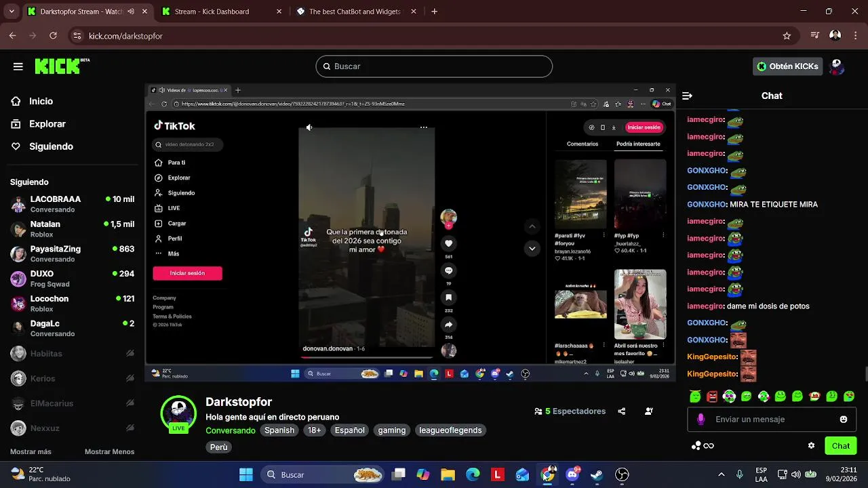This screenshot has width=868, height=488.
Task: Click the leagueoflegends tag
Action: point(450,430)
